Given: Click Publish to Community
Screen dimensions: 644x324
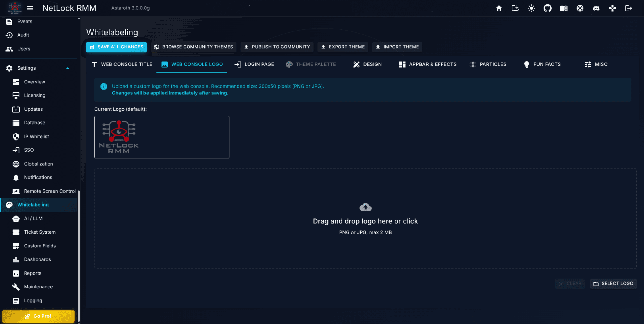Looking at the screenshot, I should pos(277,47).
